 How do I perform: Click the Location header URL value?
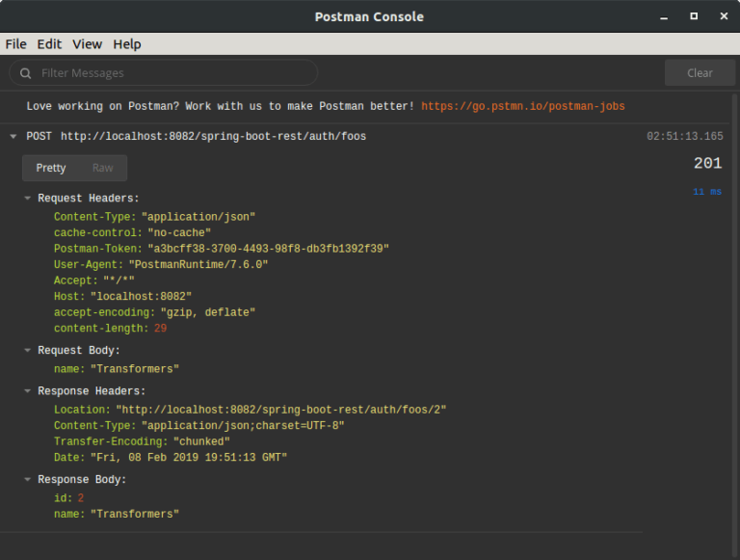coord(280,410)
